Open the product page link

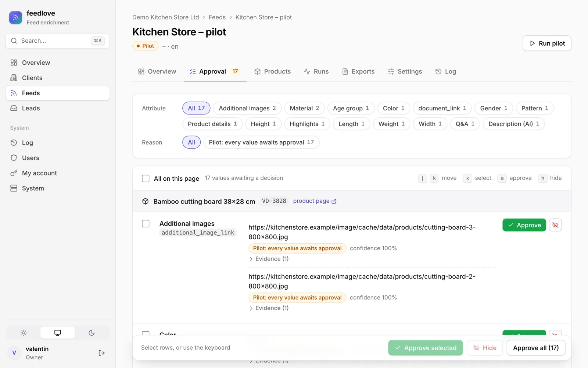click(x=315, y=201)
